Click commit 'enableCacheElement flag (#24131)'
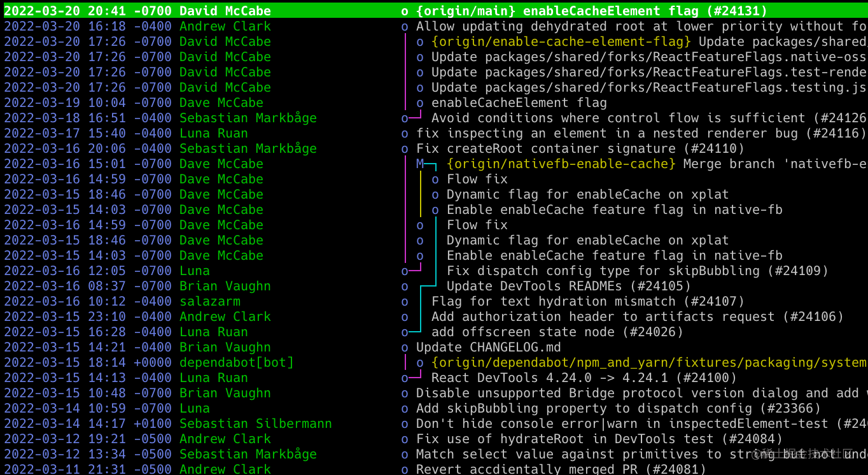This screenshot has width=868, height=475. click(x=645, y=11)
